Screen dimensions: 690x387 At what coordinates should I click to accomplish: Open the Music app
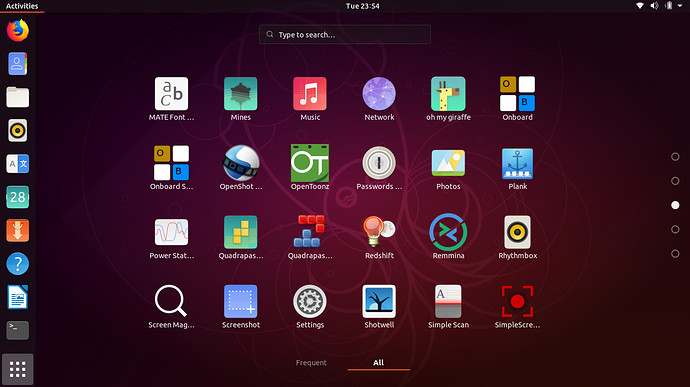[x=310, y=94]
